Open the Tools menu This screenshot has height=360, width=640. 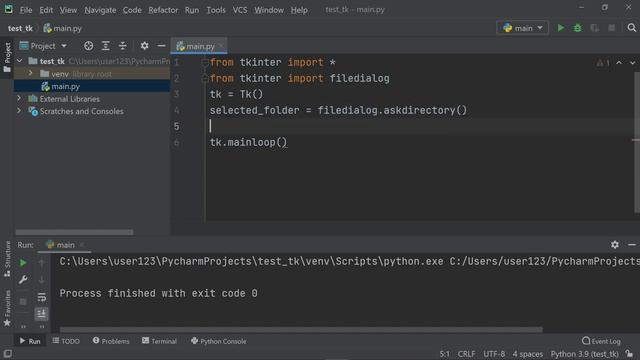tap(216, 10)
